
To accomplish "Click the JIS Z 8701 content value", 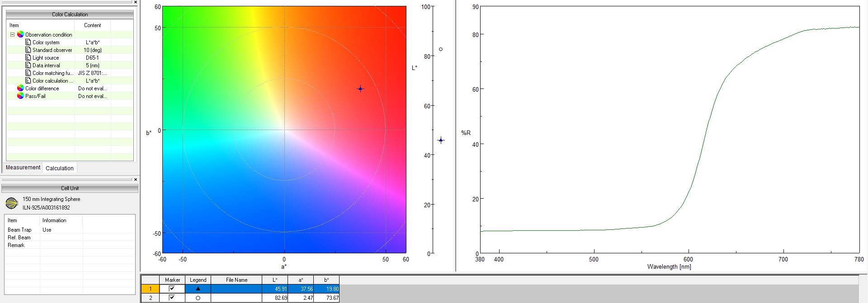I will (x=92, y=73).
